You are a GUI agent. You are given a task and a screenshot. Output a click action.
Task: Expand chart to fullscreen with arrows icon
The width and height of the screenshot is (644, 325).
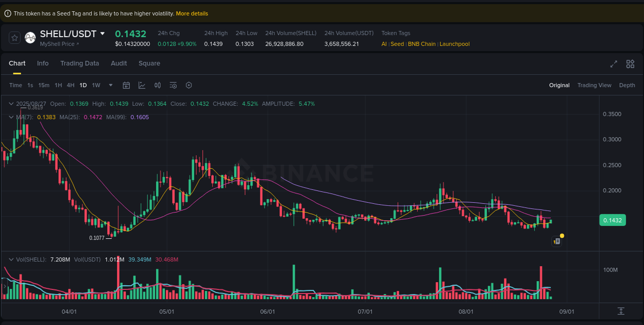(x=614, y=64)
